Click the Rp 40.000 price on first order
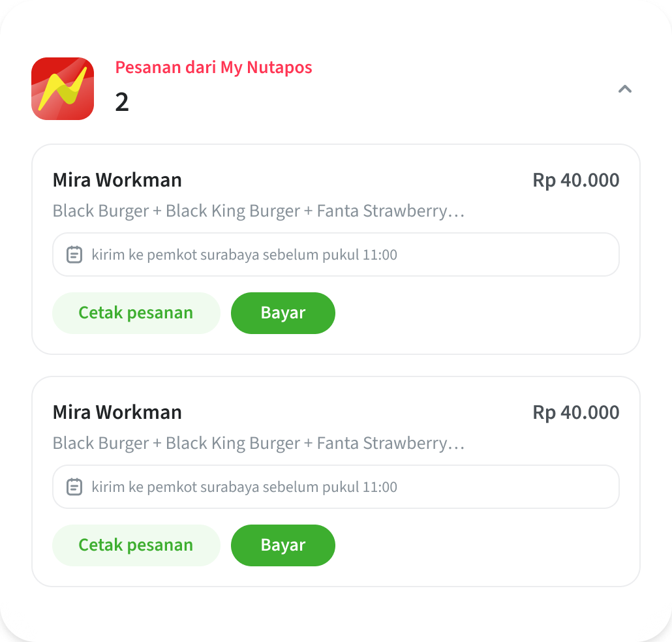 (x=575, y=179)
